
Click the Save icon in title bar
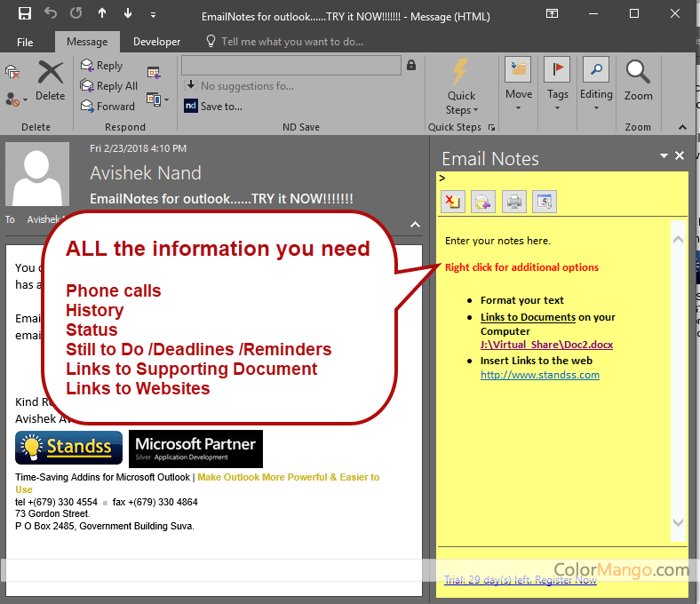(25, 14)
